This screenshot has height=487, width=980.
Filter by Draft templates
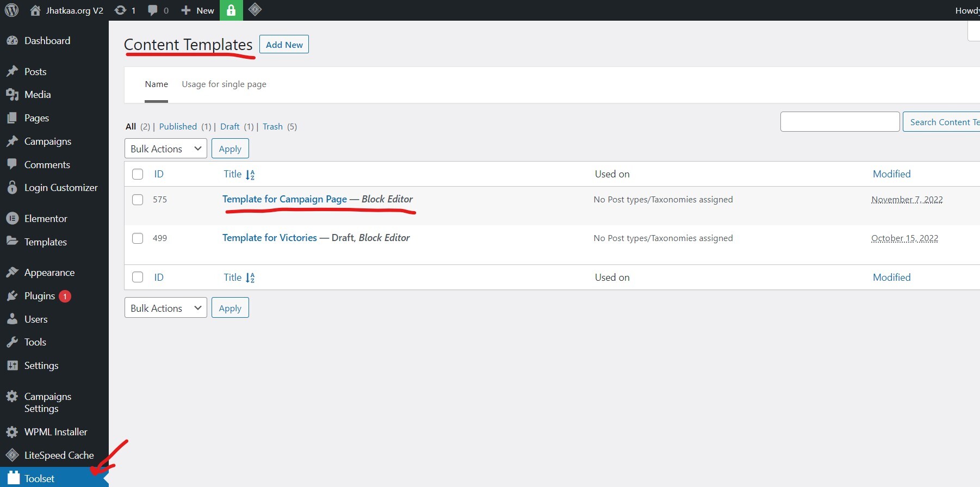[230, 127]
